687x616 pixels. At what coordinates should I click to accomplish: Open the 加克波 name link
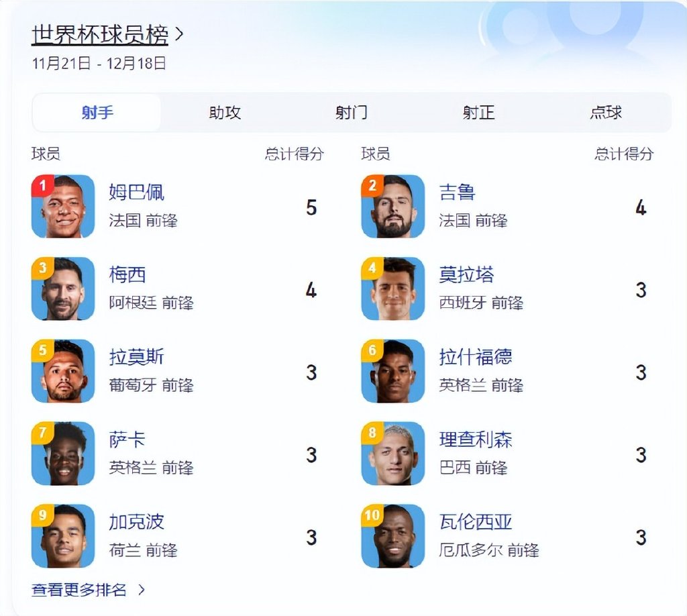(x=136, y=522)
